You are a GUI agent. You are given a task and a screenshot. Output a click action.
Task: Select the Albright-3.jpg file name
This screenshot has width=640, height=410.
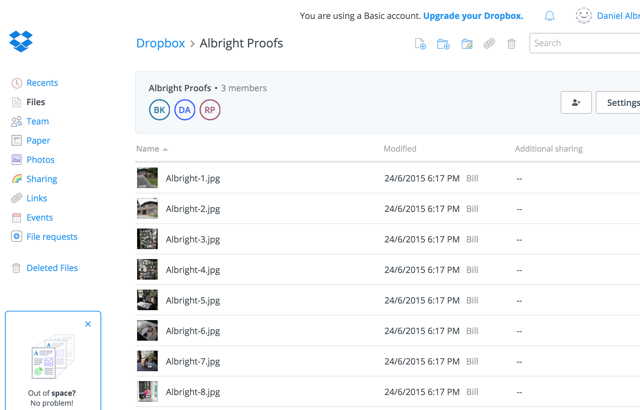(x=193, y=240)
